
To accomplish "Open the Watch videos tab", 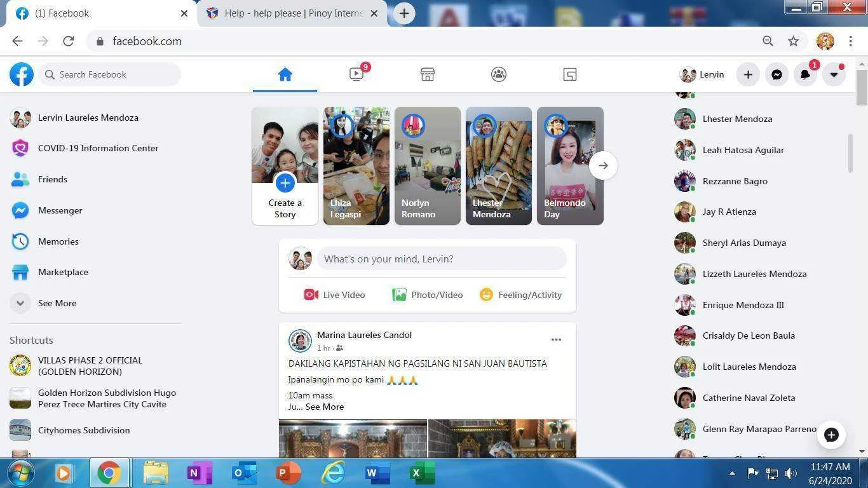I will click(356, 74).
